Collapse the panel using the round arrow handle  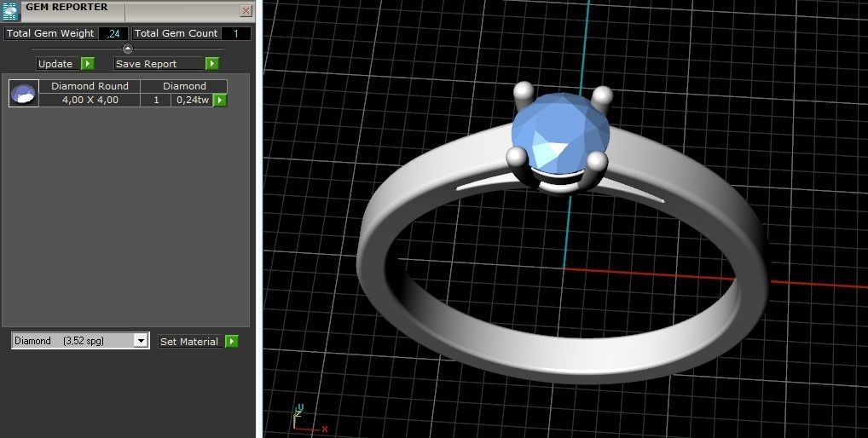[128, 49]
